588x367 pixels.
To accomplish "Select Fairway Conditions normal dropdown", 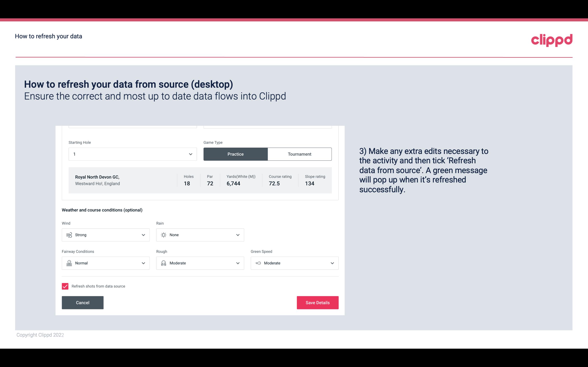I will 105,263.
